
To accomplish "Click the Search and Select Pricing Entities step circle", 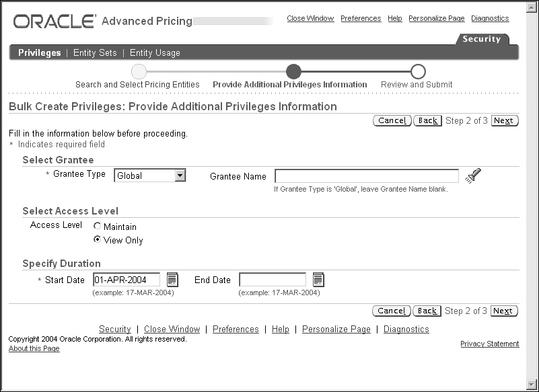I will coord(139,71).
